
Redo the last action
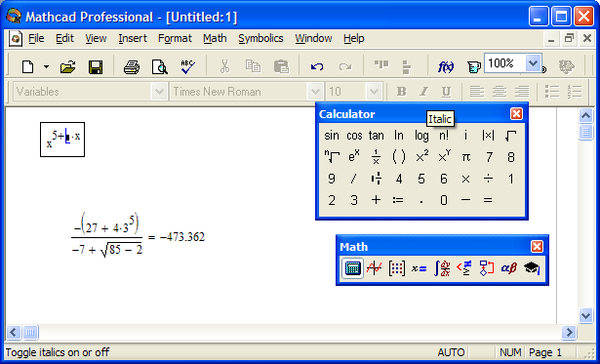click(x=345, y=67)
